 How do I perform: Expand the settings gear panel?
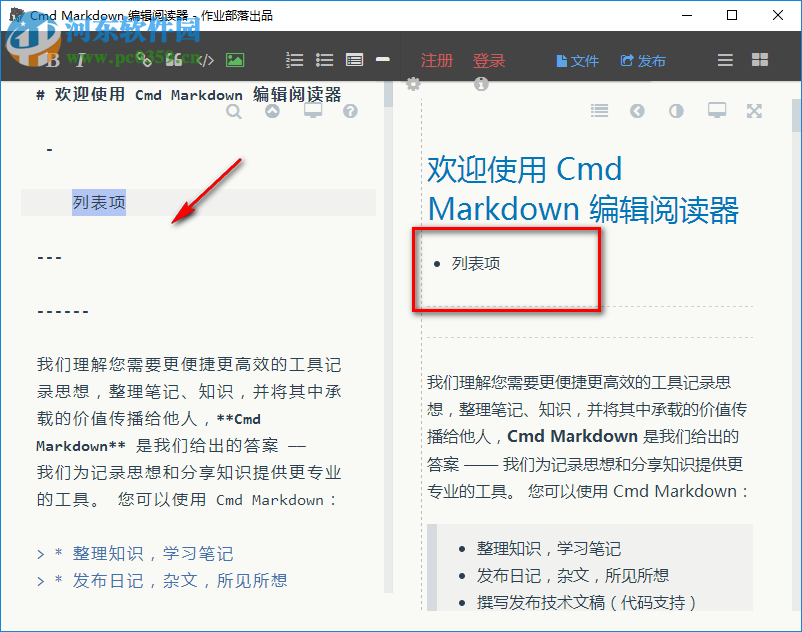[x=412, y=84]
